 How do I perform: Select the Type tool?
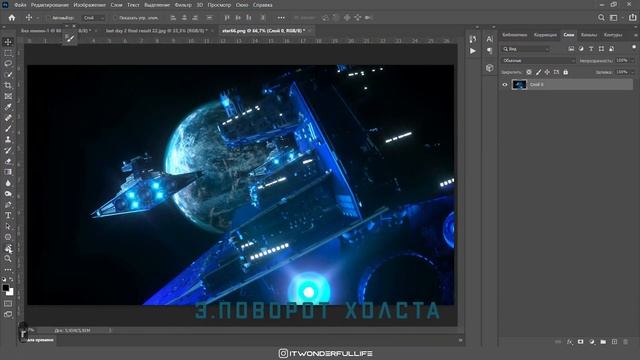(8, 215)
